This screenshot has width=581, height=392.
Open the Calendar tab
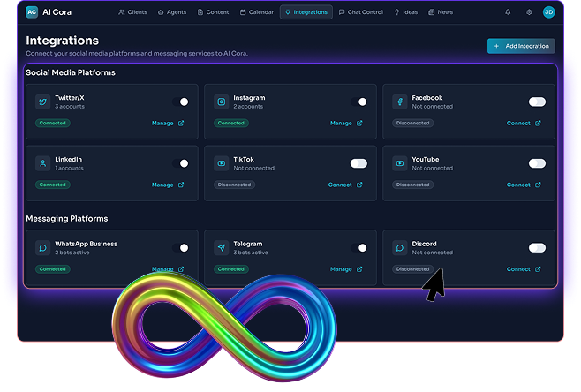coord(257,12)
